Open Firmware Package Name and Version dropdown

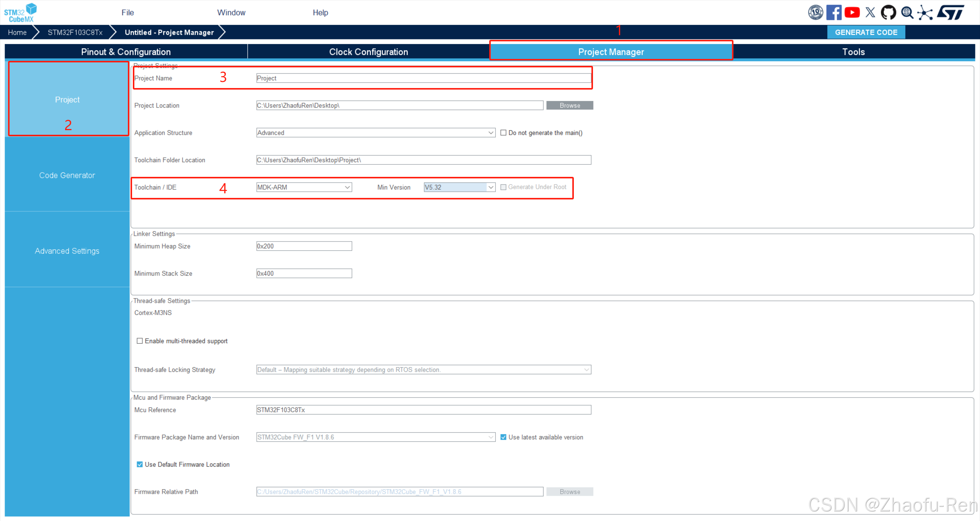376,437
